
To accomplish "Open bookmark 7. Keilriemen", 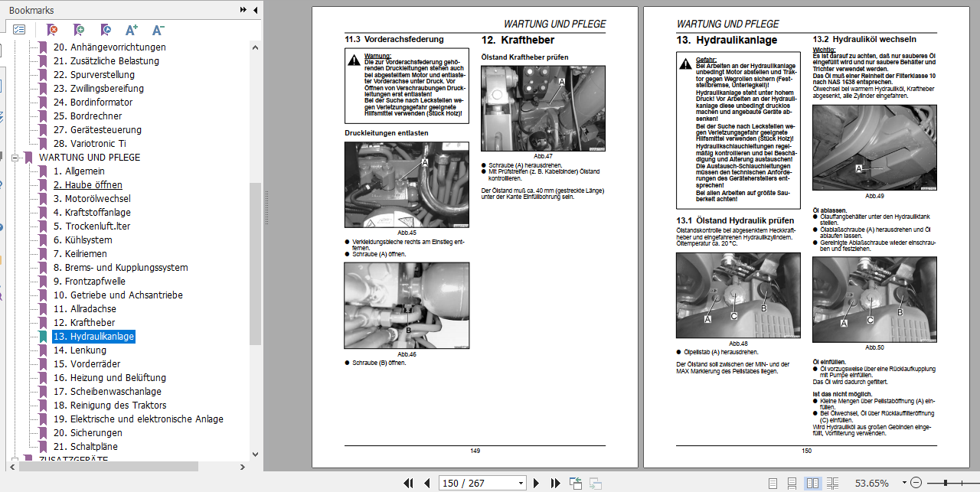I will coord(80,254).
